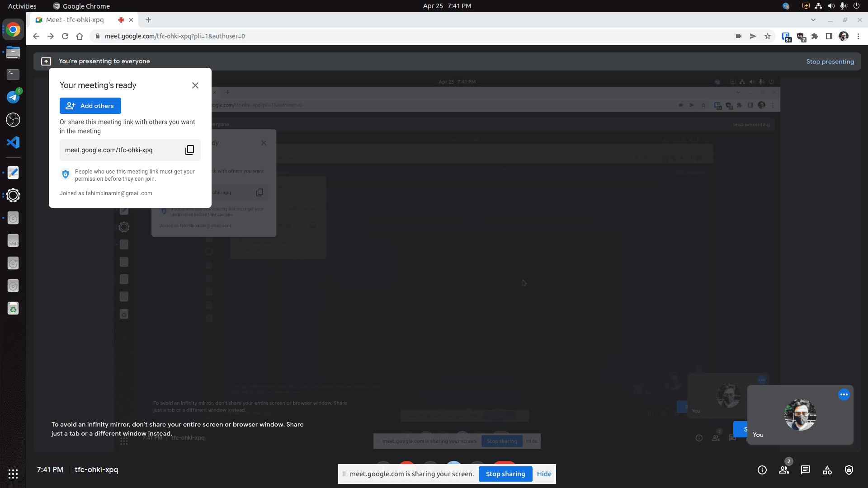The height and width of the screenshot is (488, 868).
Task: Close the "Your meeting's ready" dialog
Action: [x=195, y=85]
